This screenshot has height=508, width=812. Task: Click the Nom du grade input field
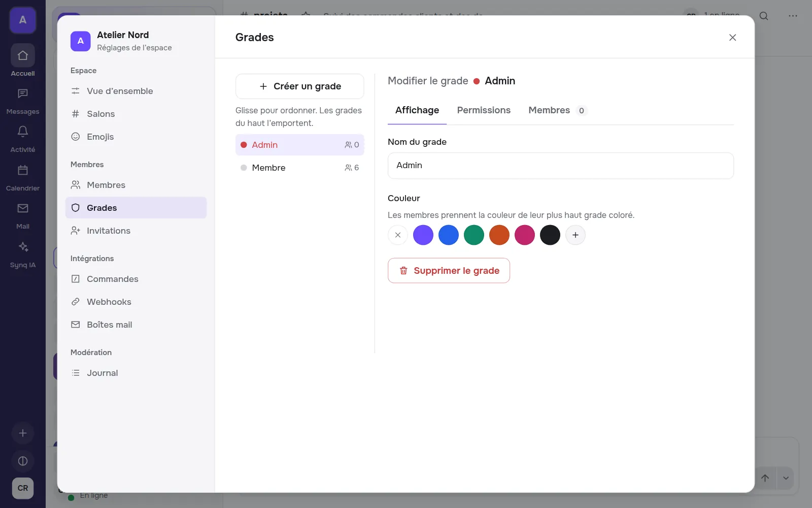point(561,166)
